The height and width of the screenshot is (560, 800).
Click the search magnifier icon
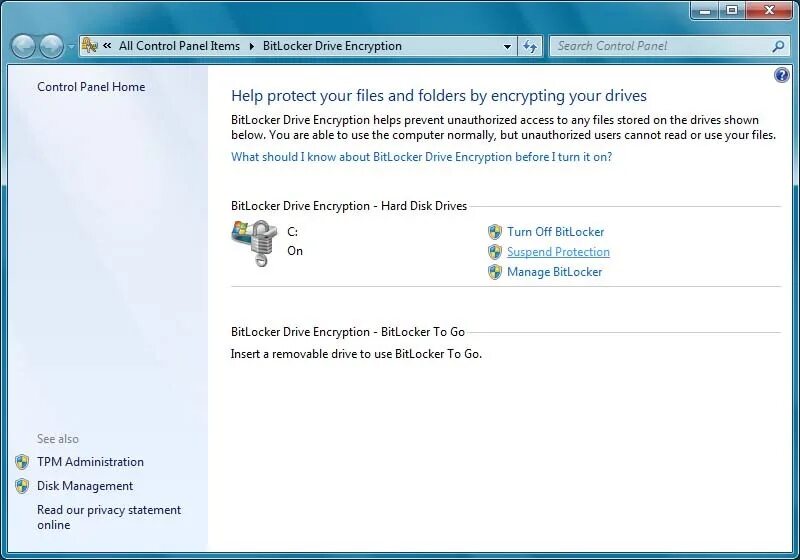pos(779,46)
